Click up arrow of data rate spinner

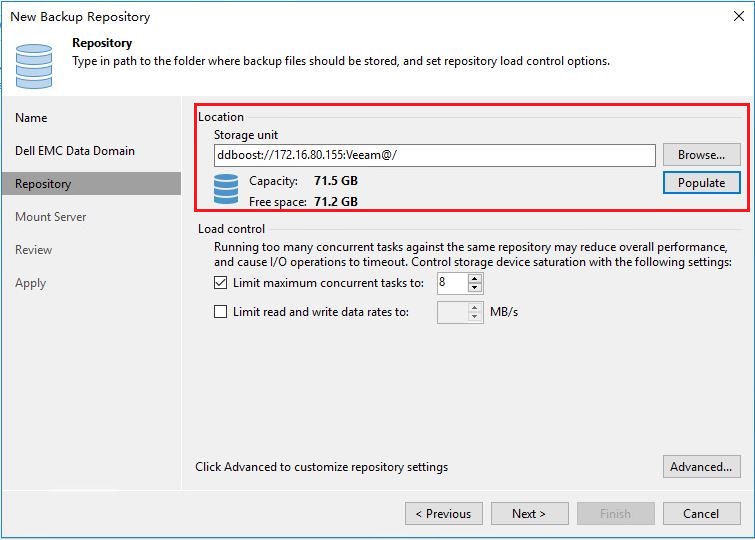(475, 308)
